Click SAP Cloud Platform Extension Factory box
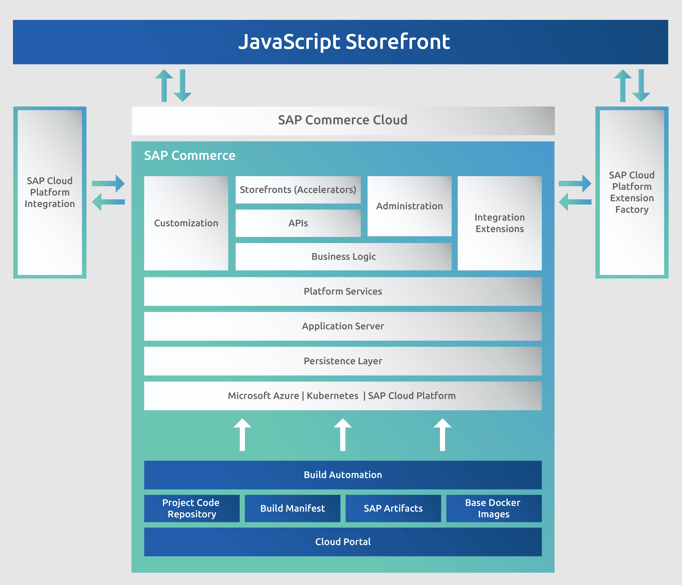682x585 pixels. [632, 192]
